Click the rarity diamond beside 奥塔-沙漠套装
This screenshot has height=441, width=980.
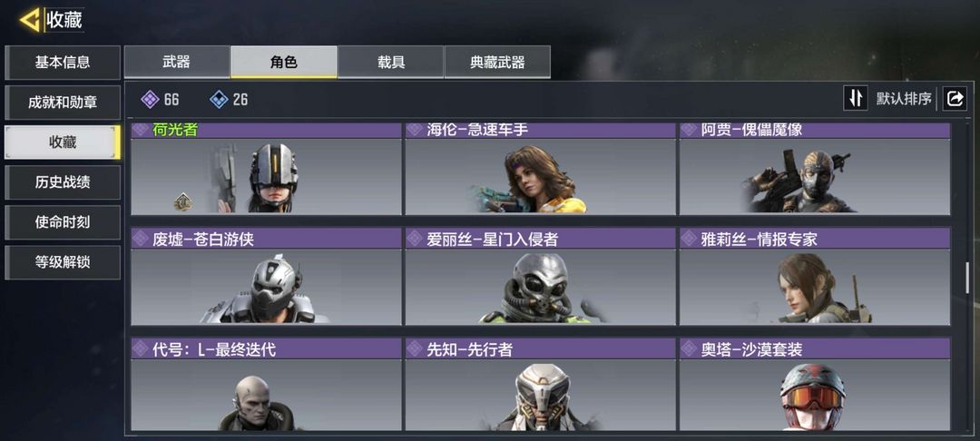pos(689,348)
